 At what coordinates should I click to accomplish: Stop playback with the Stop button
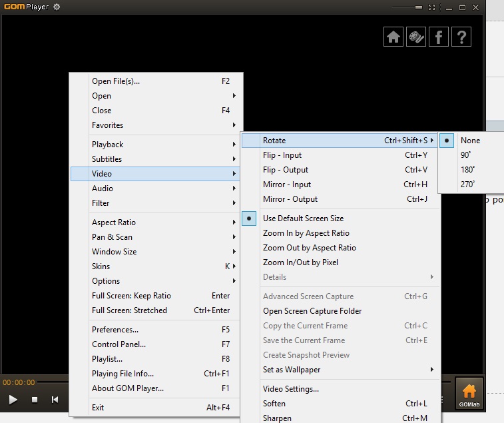tap(35, 400)
